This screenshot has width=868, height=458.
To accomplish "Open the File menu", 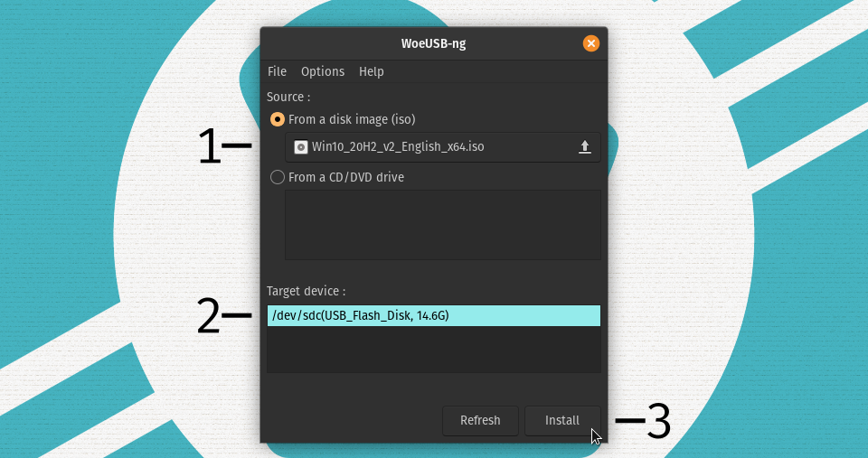I will click(277, 71).
